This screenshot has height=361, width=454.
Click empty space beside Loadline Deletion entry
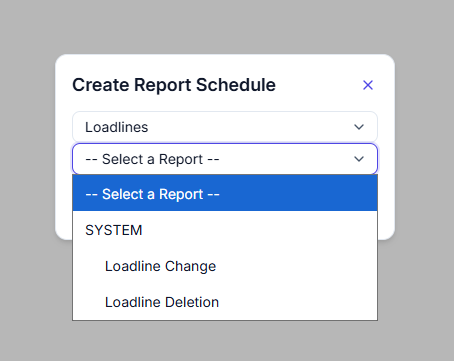pyautogui.click(x=298, y=302)
